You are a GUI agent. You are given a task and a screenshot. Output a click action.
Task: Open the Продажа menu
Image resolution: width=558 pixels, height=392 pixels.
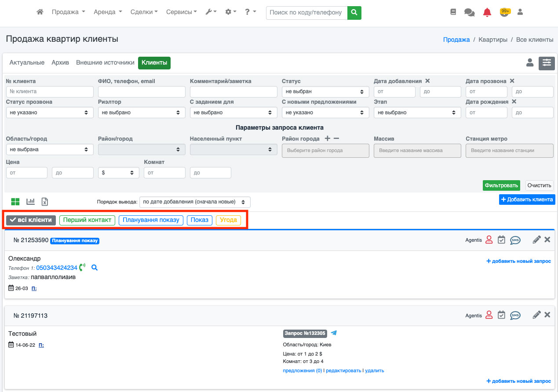pos(68,12)
